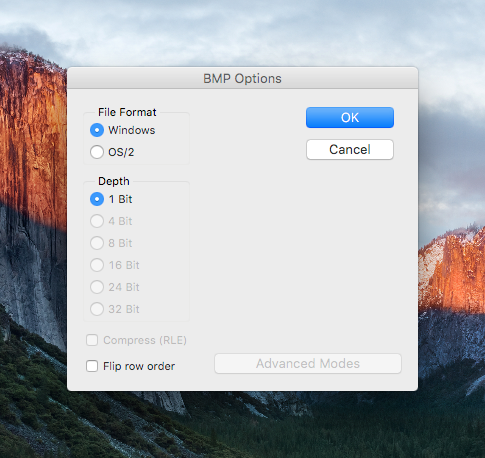Select the Windows file format radio button

coord(97,130)
